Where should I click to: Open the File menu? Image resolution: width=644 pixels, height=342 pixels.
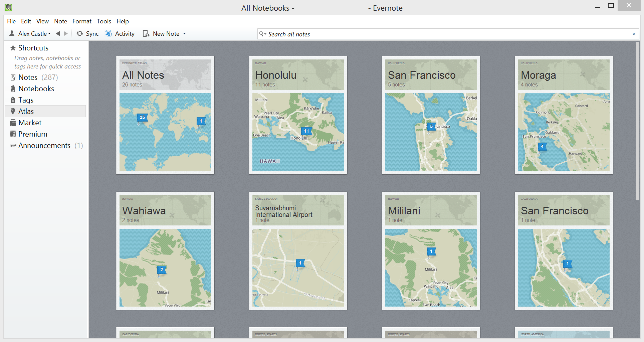pos(11,21)
